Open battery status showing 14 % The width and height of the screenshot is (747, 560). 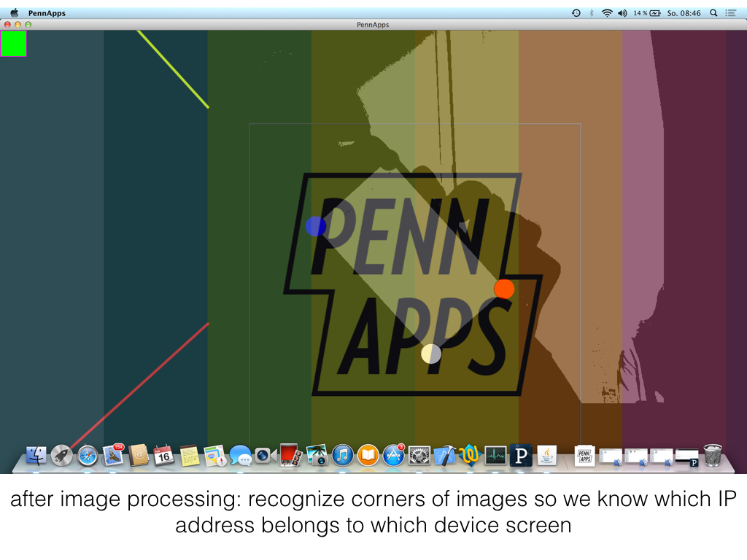coord(647,13)
